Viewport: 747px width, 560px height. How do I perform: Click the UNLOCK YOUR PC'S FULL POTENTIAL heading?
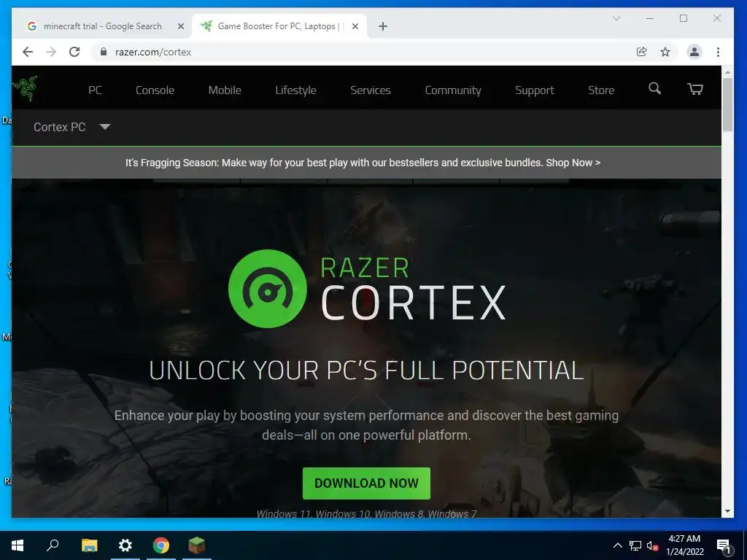[366, 370]
